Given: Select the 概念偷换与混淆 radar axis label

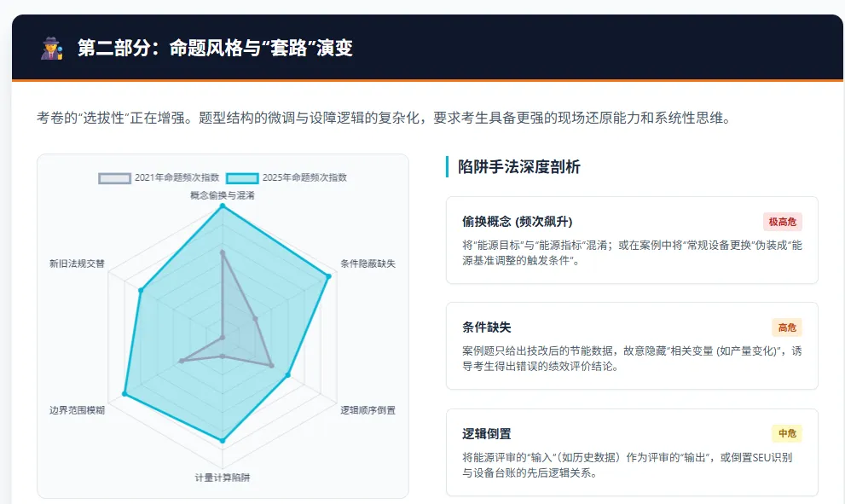Looking at the screenshot, I should point(222,195).
